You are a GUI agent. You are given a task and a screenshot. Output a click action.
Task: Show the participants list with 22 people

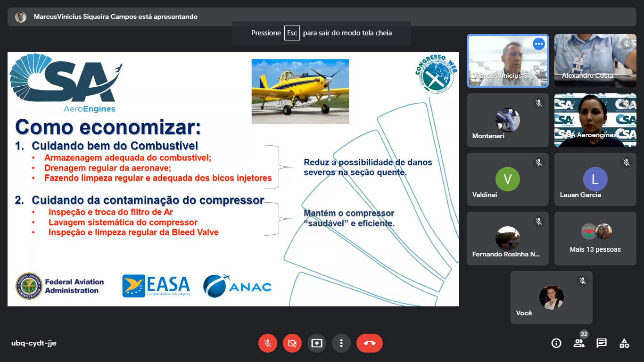tap(579, 343)
